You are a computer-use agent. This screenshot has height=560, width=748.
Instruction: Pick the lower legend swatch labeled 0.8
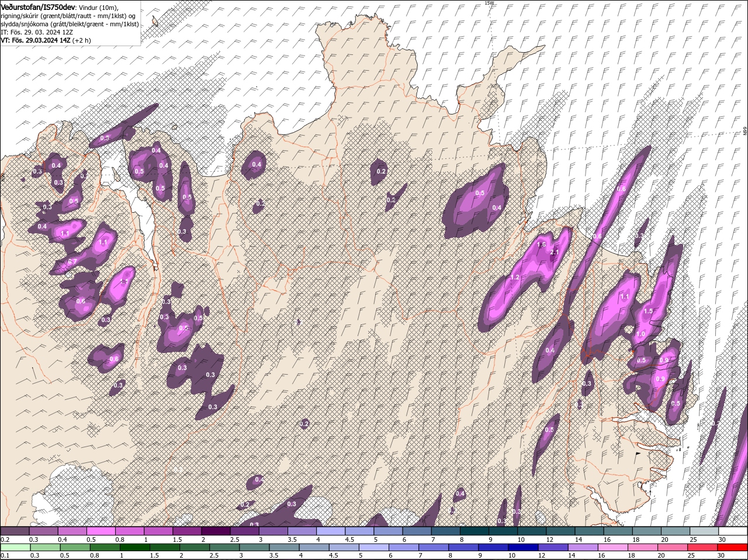point(105,548)
